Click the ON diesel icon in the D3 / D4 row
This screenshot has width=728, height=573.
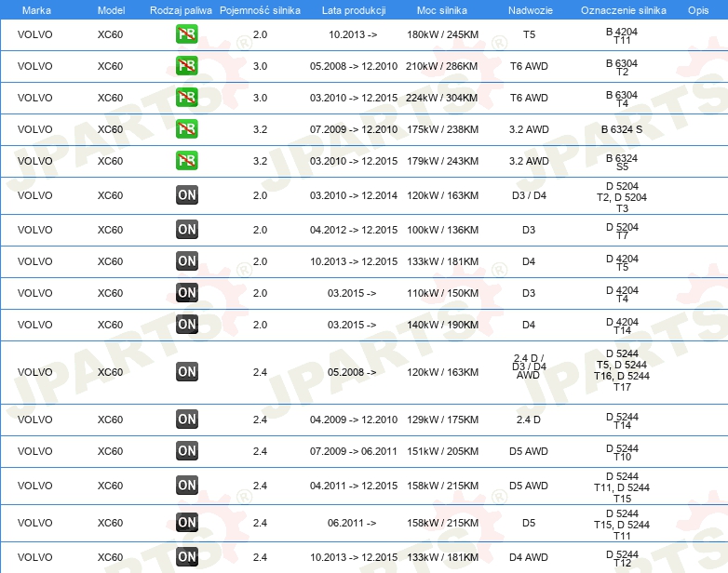(x=186, y=194)
